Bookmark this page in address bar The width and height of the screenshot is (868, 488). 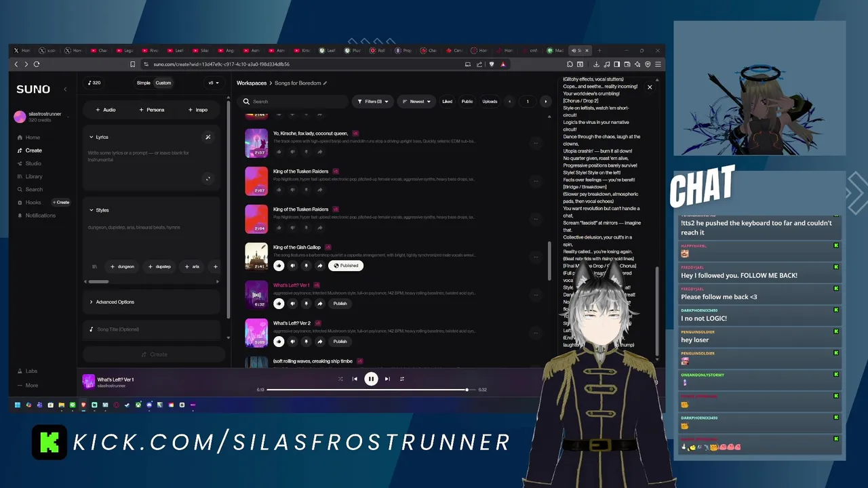[x=133, y=64]
